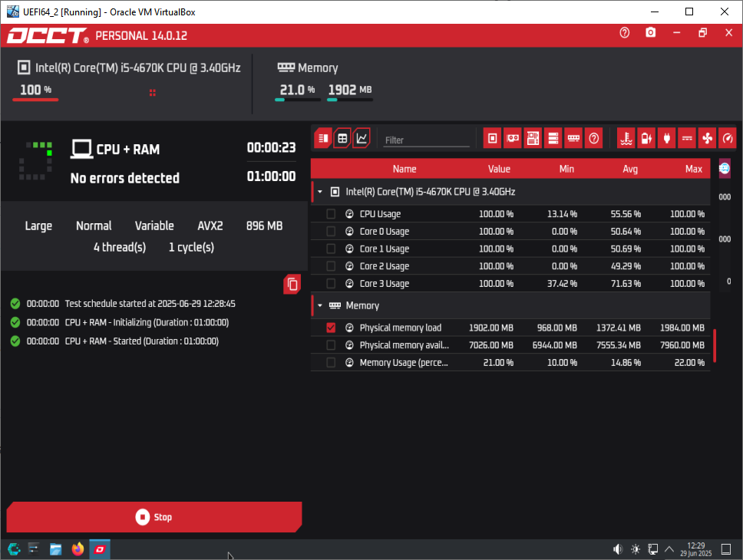743x560 pixels.
Task: Click the robot icon beside the Max column
Action: tap(725, 168)
